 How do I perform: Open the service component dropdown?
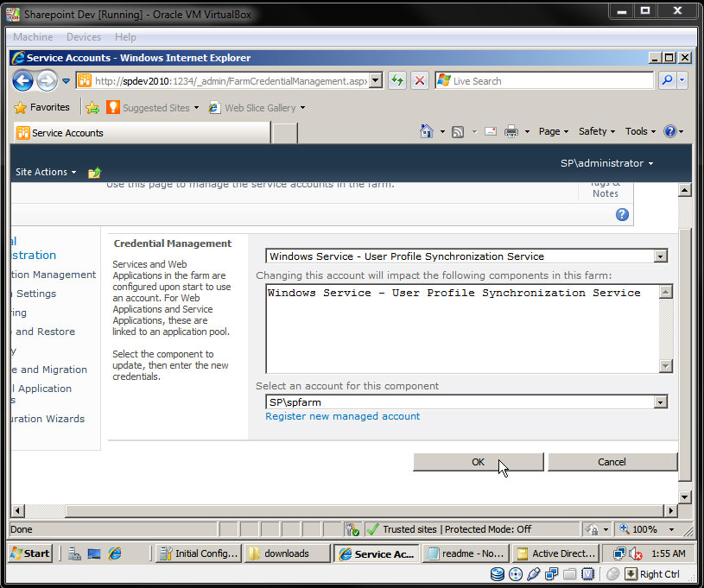point(660,256)
